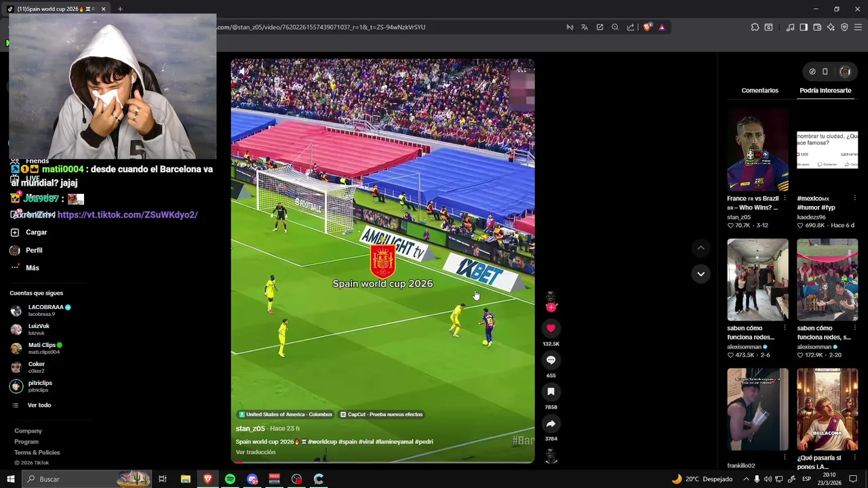Open the Perfil sidebar item

coord(26,250)
